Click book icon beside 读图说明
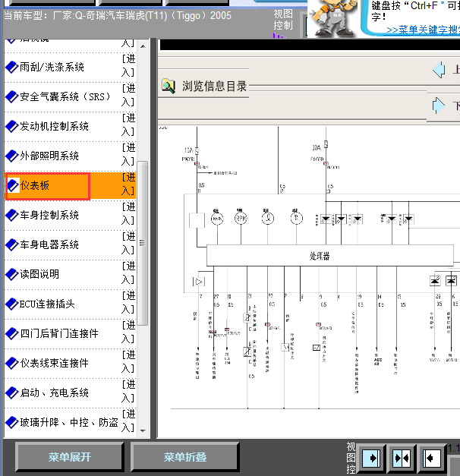The height and width of the screenshot is (476, 460). coord(12,274)
